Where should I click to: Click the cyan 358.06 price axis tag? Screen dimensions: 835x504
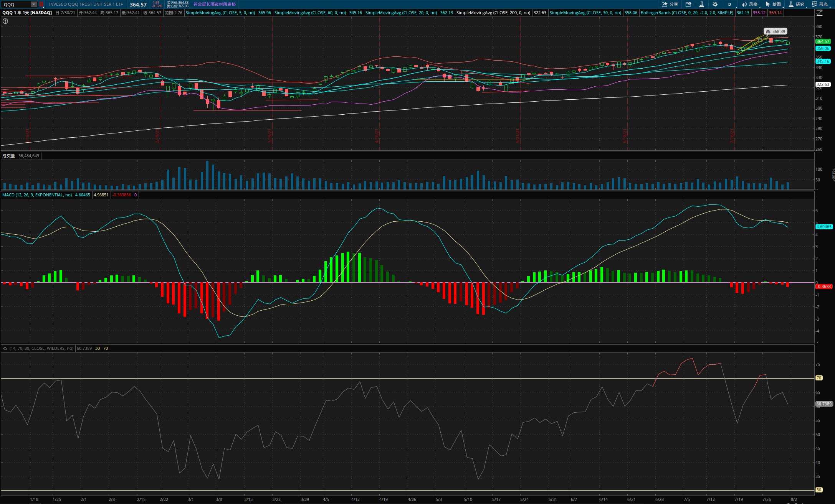pyautogui.click(x=823, y=48)
